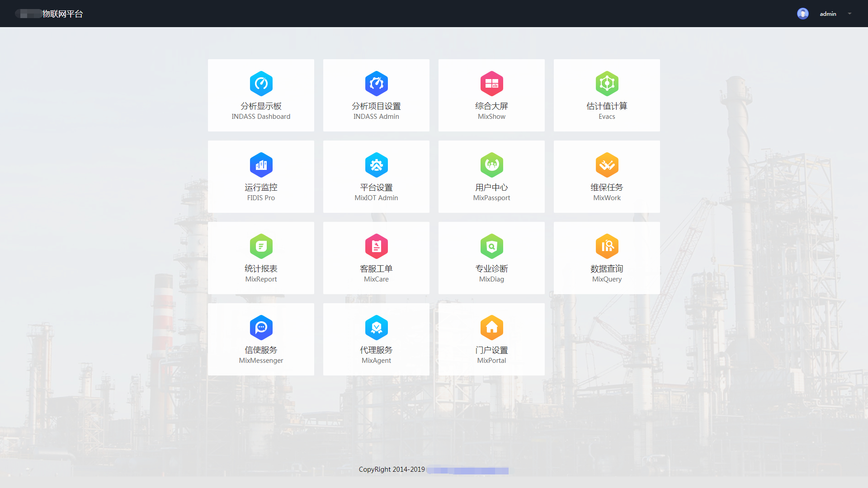Click the INDASS Admin gear-gauge icon
This screenshot has width=868, height=488.
coord(376,84)
